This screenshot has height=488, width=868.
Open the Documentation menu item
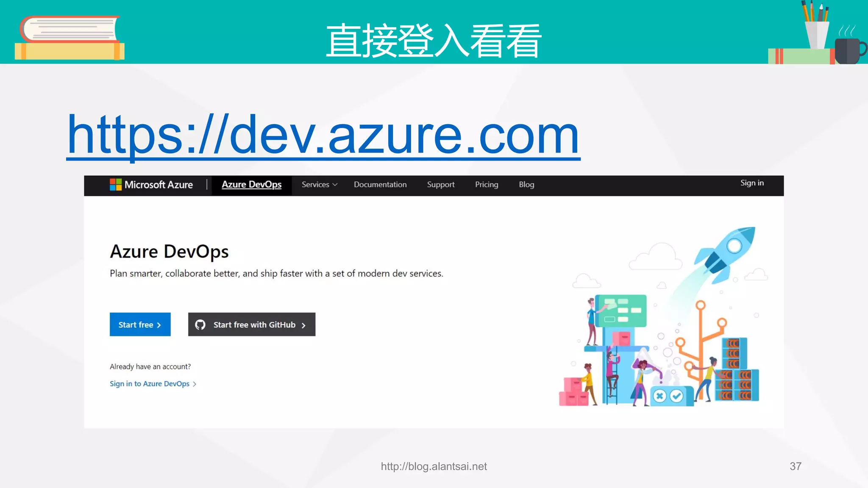tap(380, 185)
